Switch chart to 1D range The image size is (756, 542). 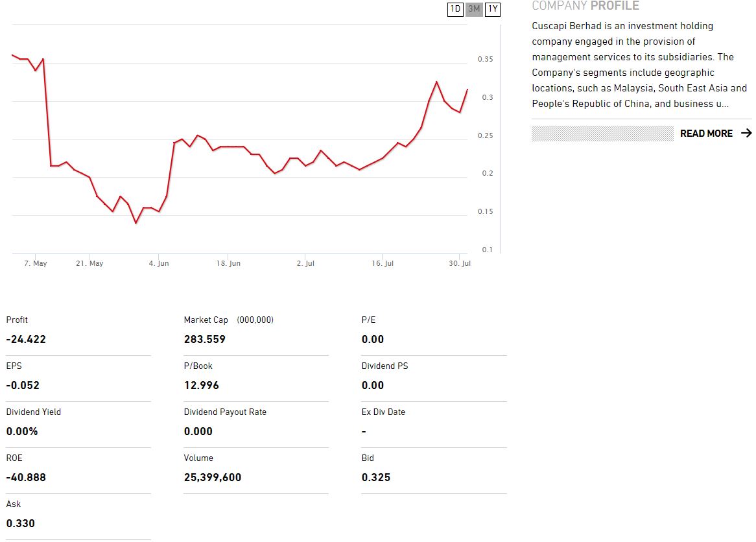pos(455,9)
